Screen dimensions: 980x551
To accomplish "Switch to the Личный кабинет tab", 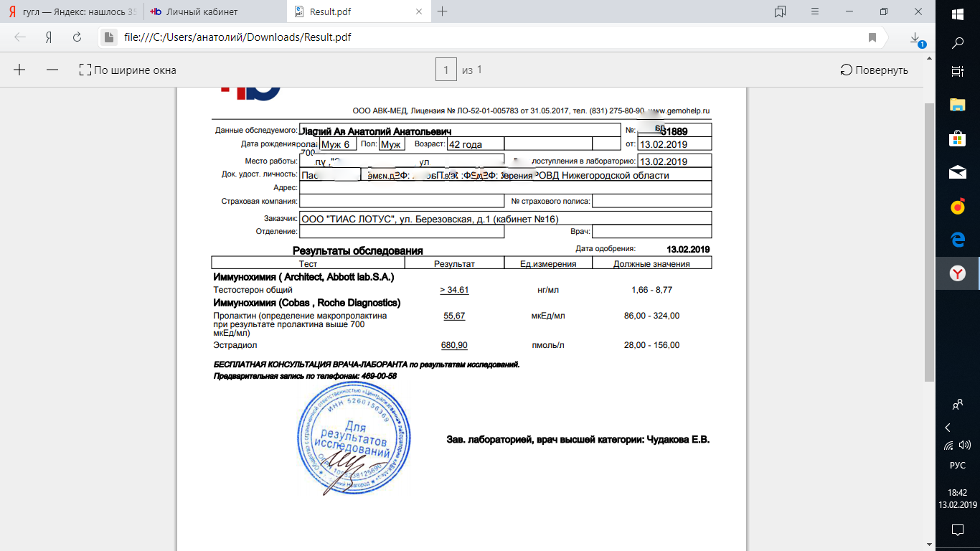I will [x=201, y=11].
